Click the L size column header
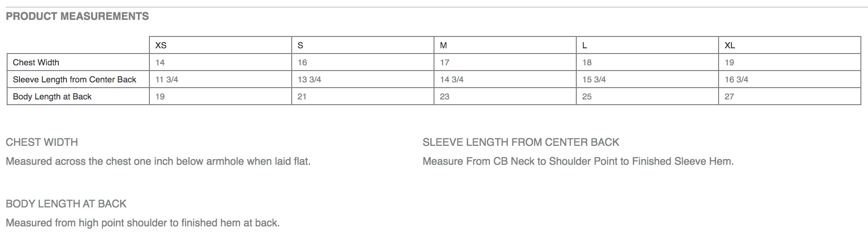 click(585, 45)
